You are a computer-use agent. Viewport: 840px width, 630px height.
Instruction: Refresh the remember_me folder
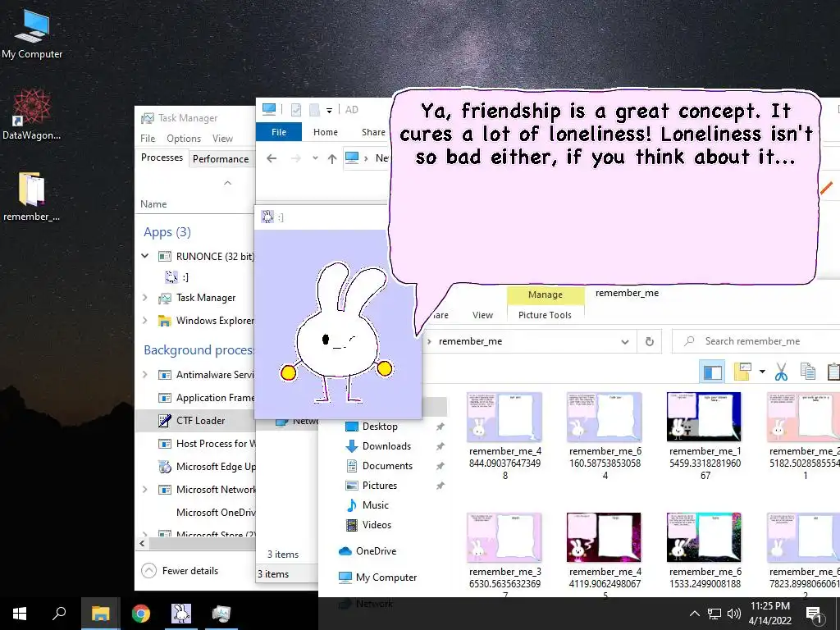click(x=650, y=341)
